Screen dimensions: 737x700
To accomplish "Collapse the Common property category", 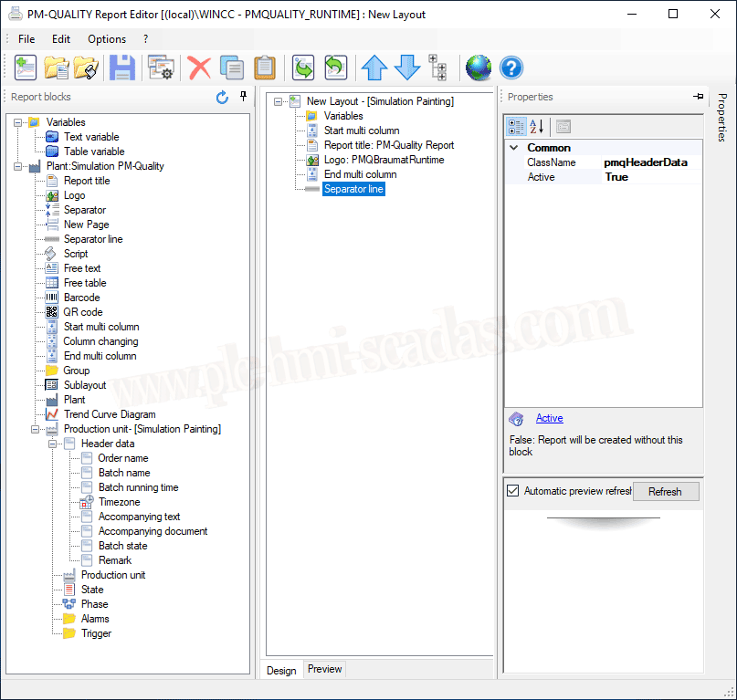I will (514, 148).
